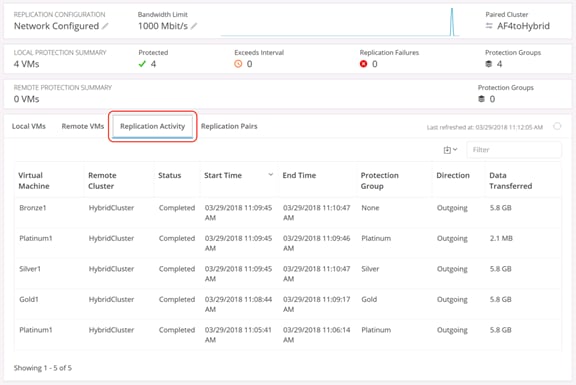Click the Showing 1 - 5 of 5 text
Image resolution: width=576 pixels, height=385 pixels.
coord(43,368)
